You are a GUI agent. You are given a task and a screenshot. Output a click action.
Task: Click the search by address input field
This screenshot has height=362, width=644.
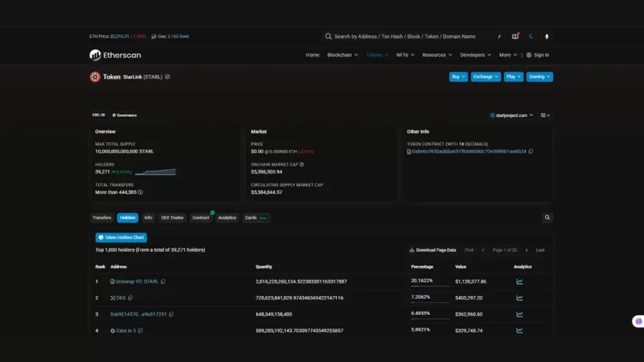point(405,36)
